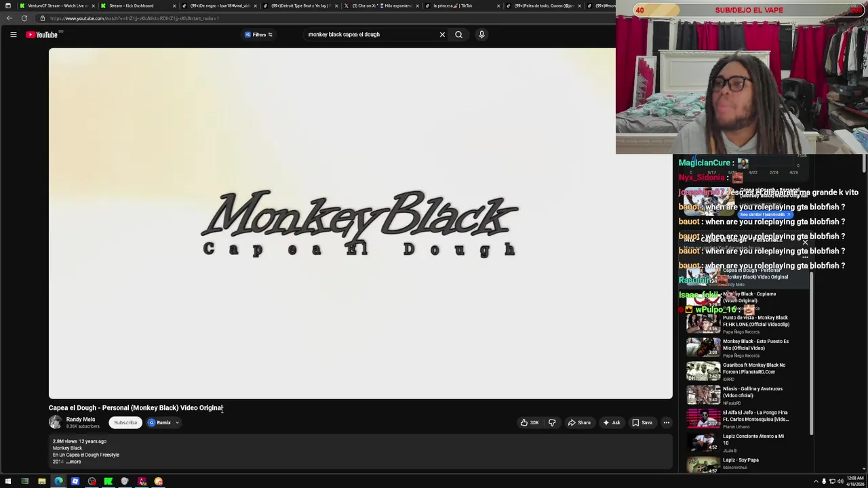This screenshot has height=488, width=868.
Task: Expand description with ...more link
Action: click(74, 462)
